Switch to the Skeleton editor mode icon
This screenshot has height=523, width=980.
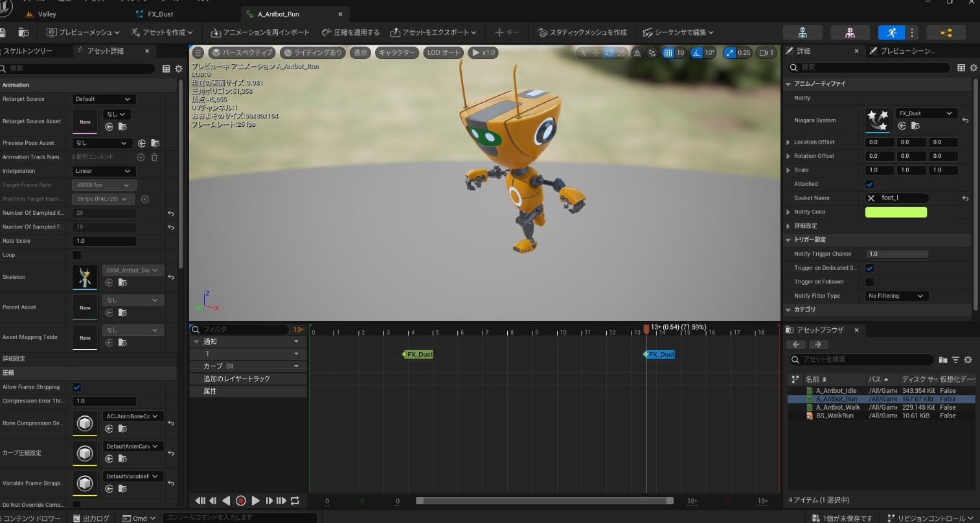[803, 32]
